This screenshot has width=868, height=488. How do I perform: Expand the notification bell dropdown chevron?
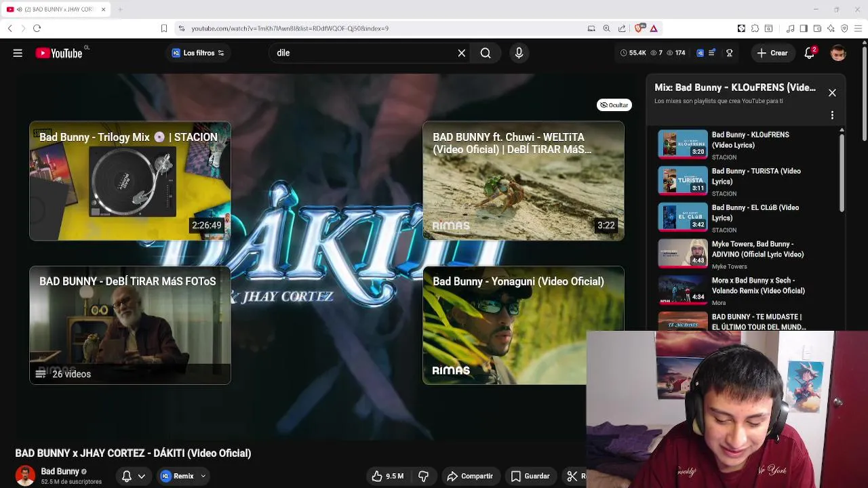click(142, 476)
